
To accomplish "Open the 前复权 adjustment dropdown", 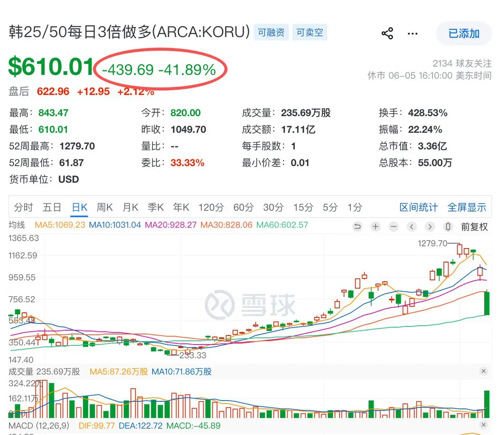I will point(475,227).
